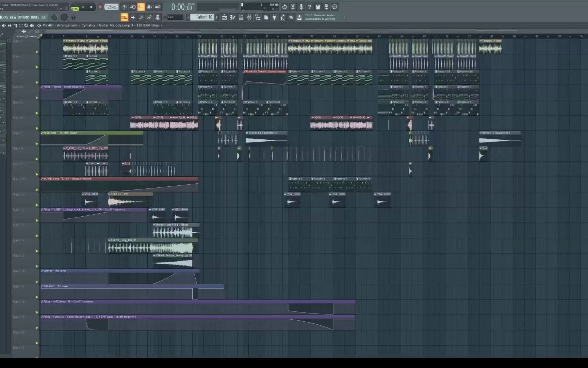Toggle wait for input before recording

coord(133,7)
